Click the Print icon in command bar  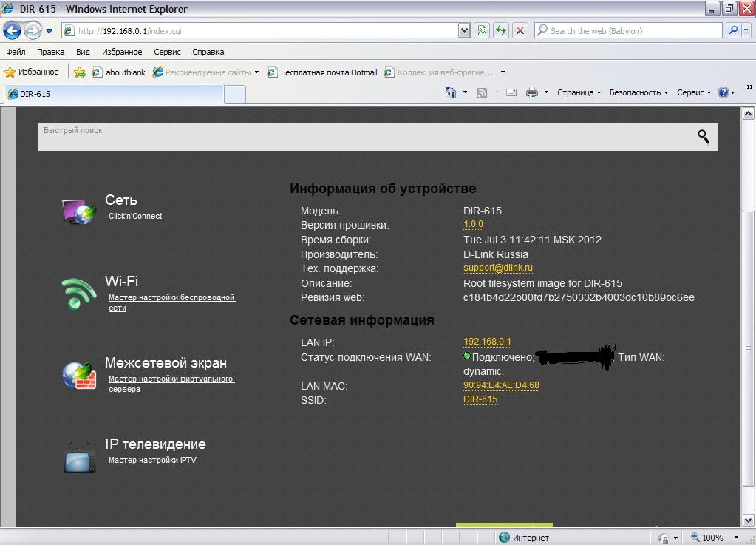[531, 92]
